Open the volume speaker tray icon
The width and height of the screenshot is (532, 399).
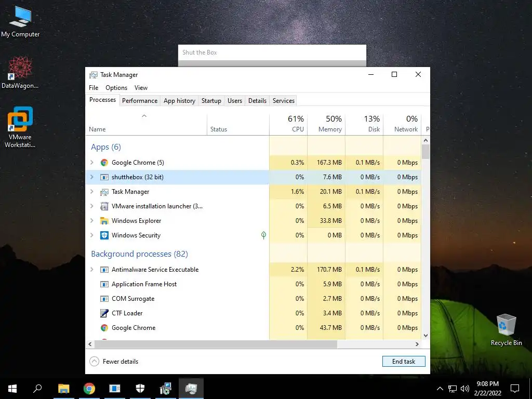pyautogui.click(x=465, y=389)
